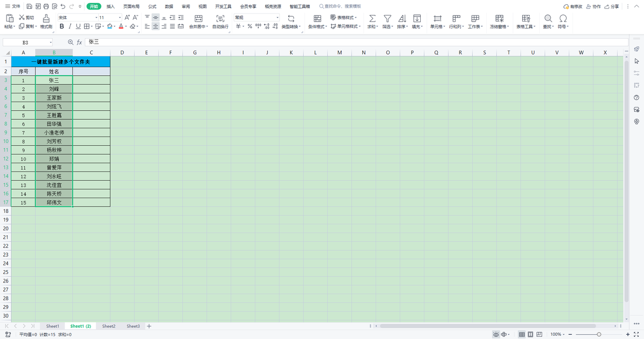Click the Freeze Panes (冻结窗格) icon
The image size is (644, 339).
(x=498, y=18)
